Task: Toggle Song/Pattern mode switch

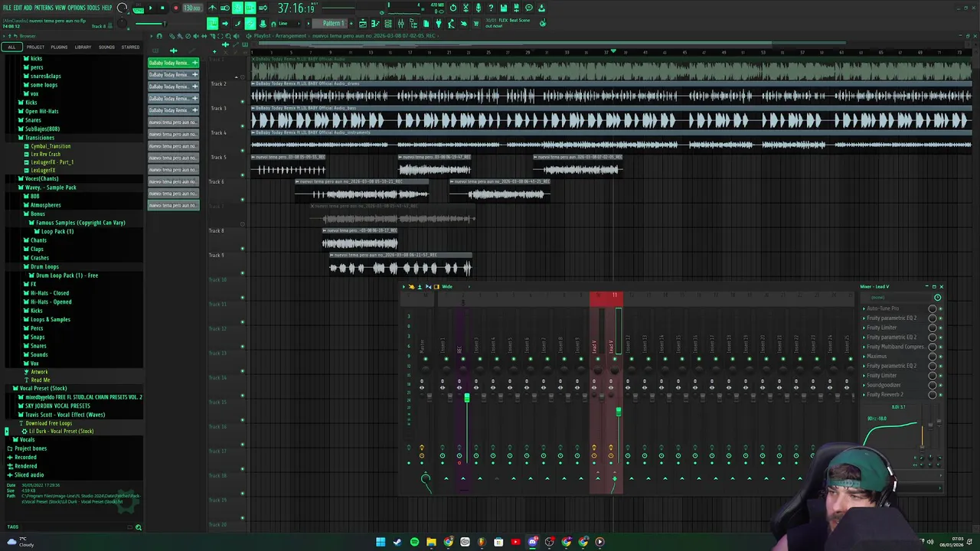Action: [138, 8]
